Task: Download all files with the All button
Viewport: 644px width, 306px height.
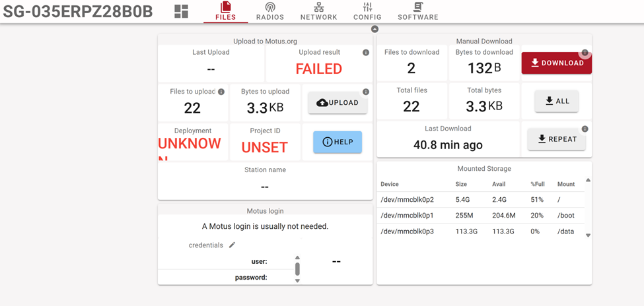Action: [x=556, y=101]
